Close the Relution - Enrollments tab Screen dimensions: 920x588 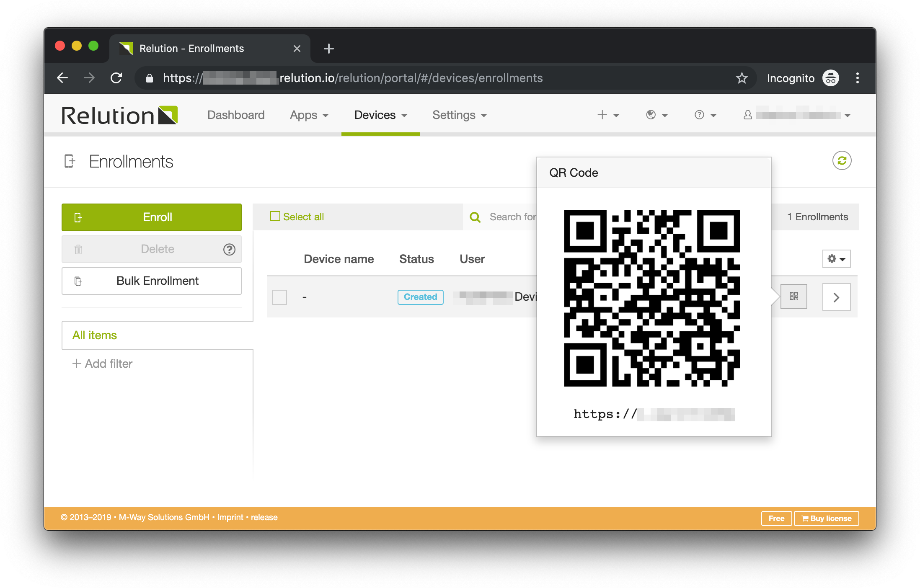(x=297, y=49)
